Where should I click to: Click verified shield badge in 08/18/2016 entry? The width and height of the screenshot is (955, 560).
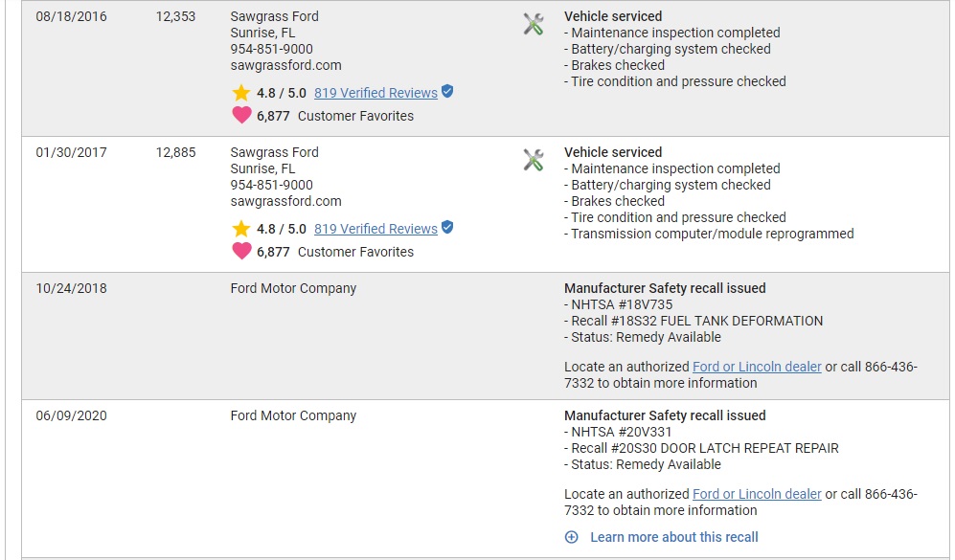(x=447, y=91)
